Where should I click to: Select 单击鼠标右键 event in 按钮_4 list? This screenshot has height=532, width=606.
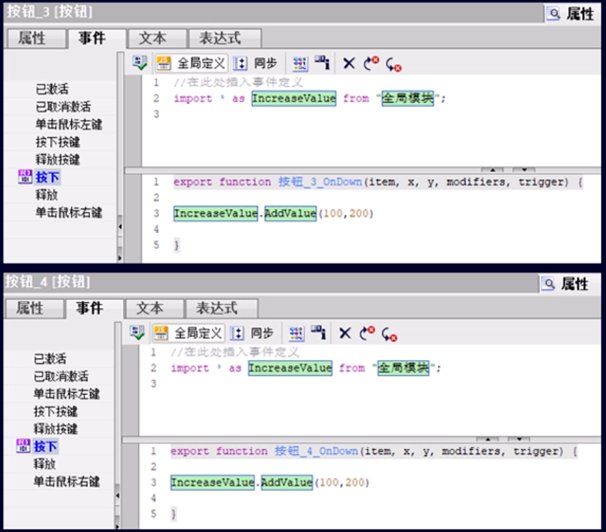(66, 481)
